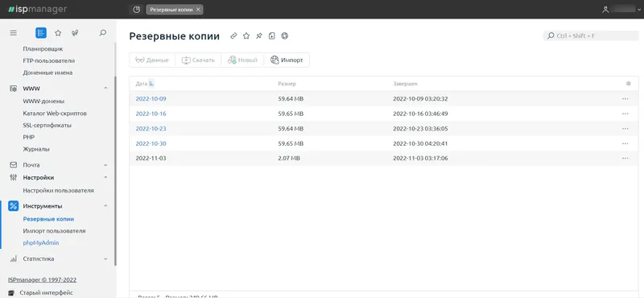Open Журналы in sidebar
644x298 pixels.
coord(36,149)
